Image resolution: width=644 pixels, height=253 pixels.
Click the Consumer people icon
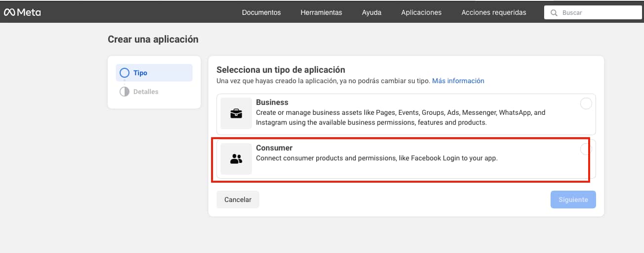click(236, 159)
